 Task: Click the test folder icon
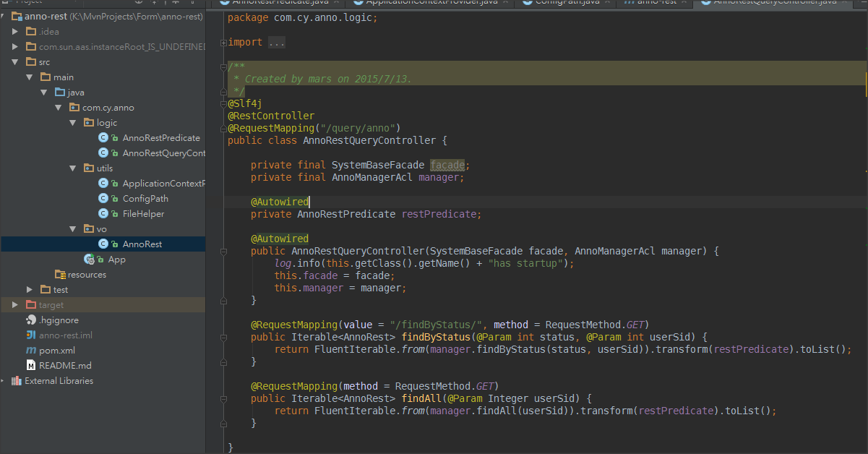[46, 289]
